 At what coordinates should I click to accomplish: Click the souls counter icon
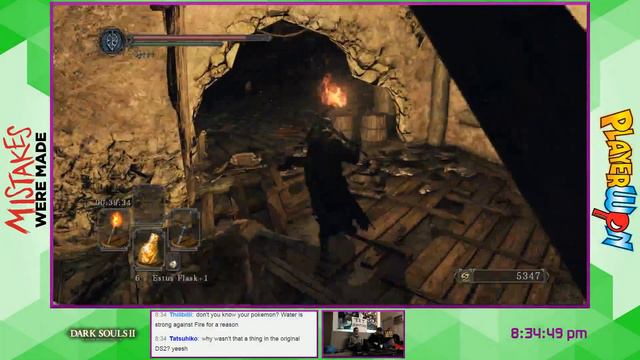465,276
